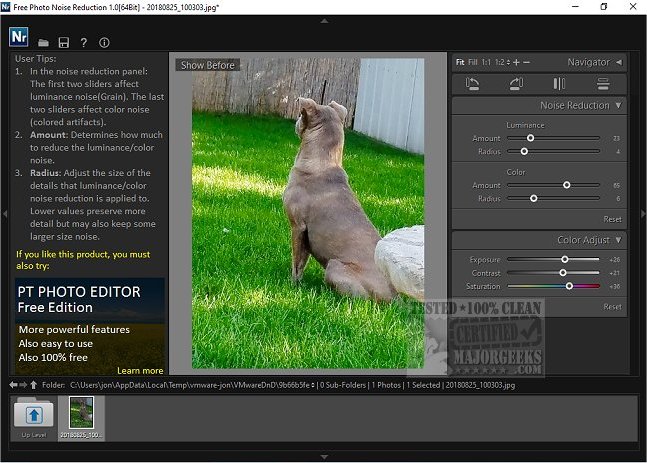Collapse the Noise Reduction panel

pos(618,105)
